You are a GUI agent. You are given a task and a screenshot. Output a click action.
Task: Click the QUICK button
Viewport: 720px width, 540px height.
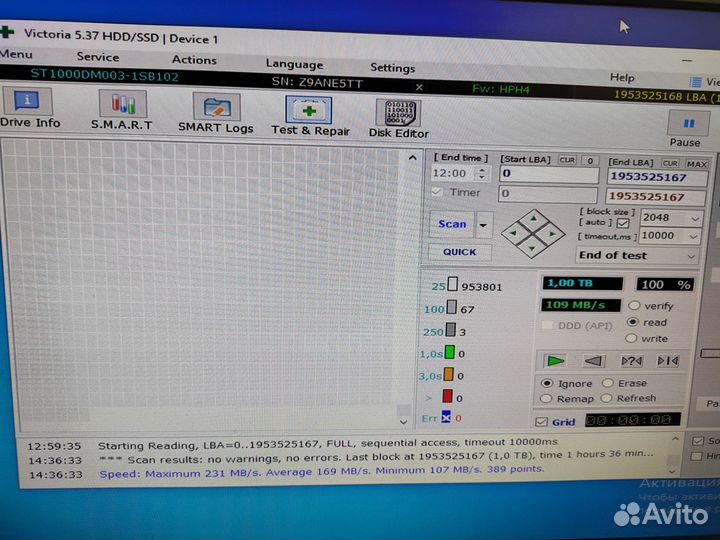tap(459, 252)
